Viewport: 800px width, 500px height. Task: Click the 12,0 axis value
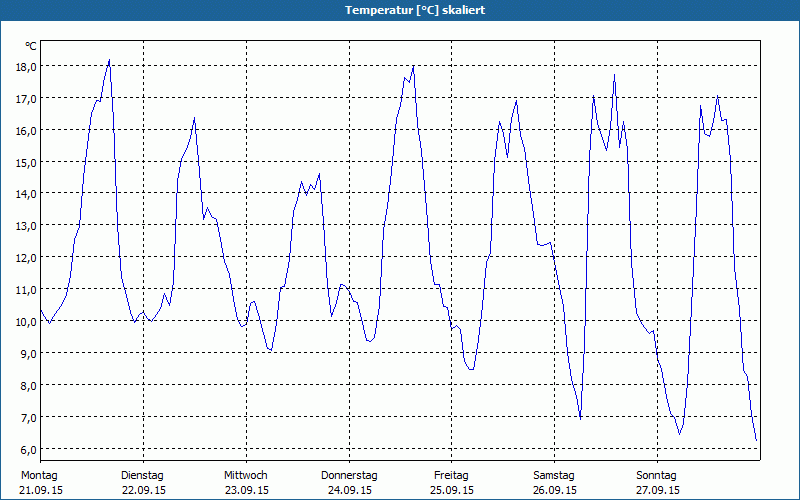pyautogui.click(x=26, y=258)
